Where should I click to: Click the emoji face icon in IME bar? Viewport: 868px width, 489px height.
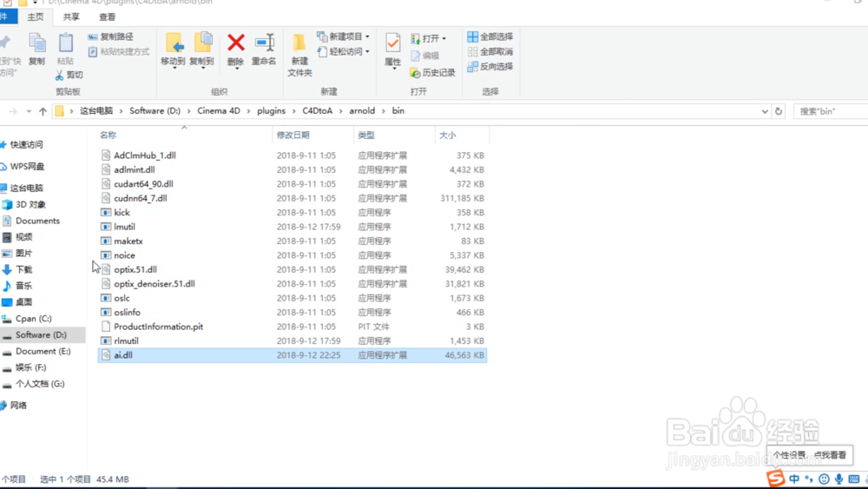click(825, 479)
